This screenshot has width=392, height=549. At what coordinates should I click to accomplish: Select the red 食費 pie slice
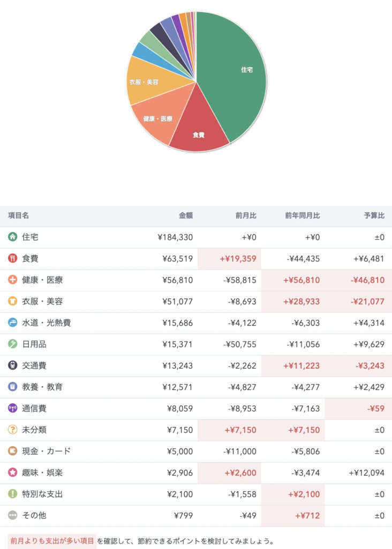tap(197, 129)
